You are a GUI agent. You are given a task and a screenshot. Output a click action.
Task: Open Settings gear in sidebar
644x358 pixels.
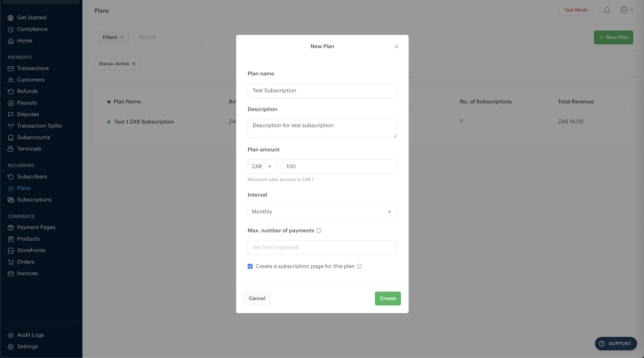coord(11,346)
